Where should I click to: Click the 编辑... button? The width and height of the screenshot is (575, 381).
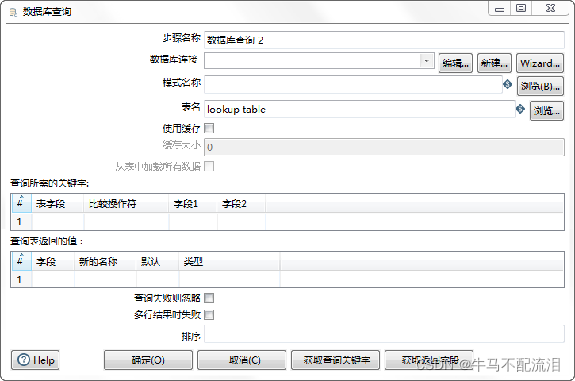click(455, 63)
